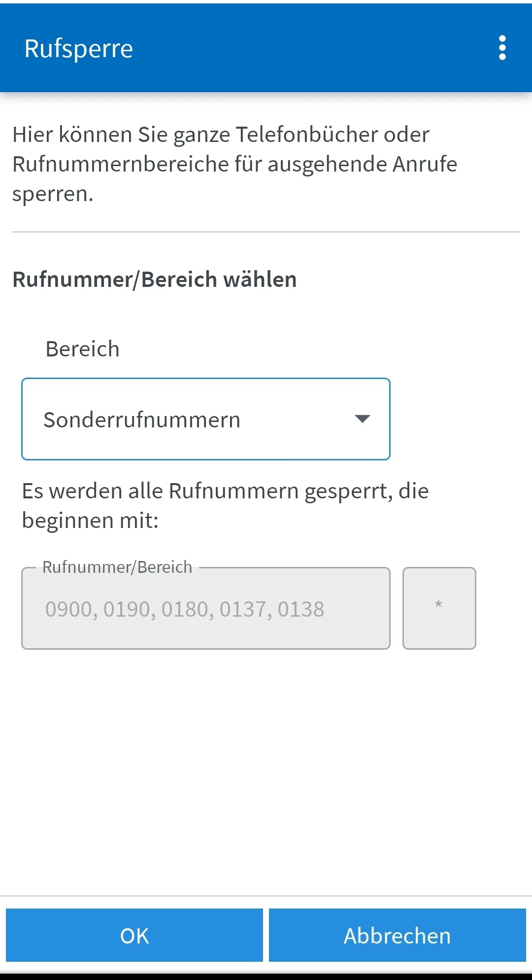
Task: Click the heading Rufnummer/Bereich wählen
Action: tap(155, 280)
